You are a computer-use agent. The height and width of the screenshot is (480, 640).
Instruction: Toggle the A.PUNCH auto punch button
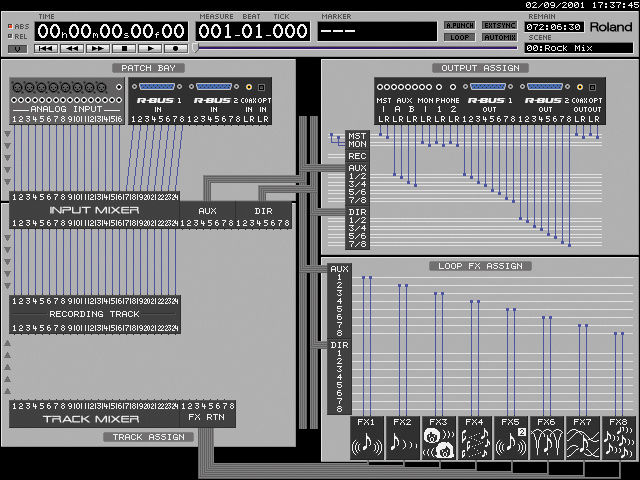pos(460,24)
